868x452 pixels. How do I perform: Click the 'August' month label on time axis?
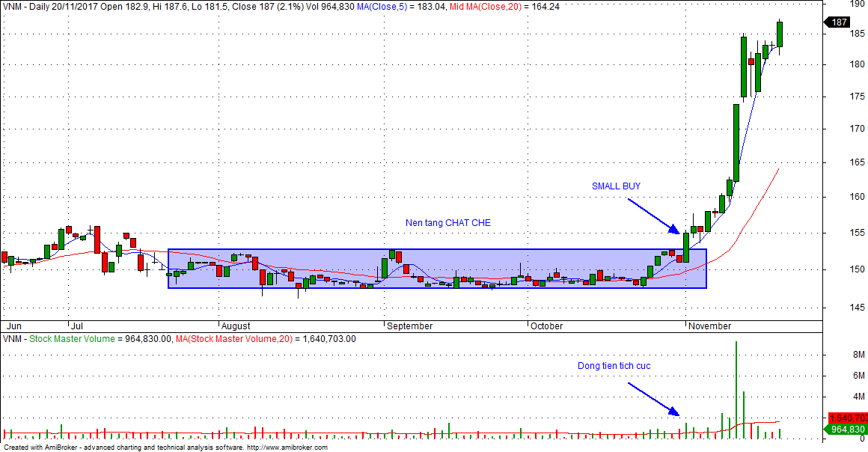[236, 326]
